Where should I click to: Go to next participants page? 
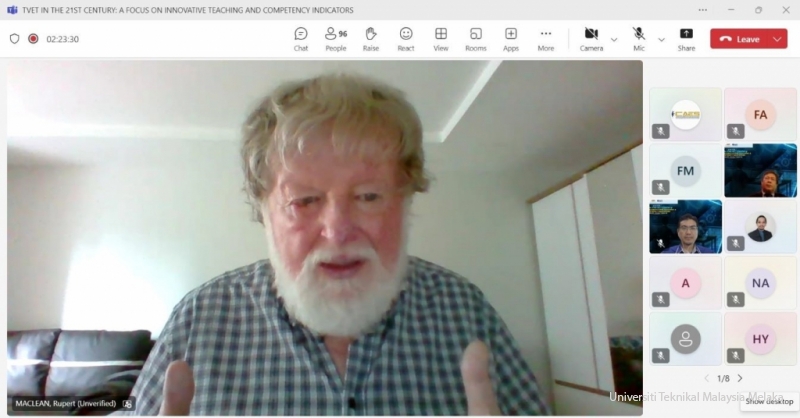click(740, 378)
